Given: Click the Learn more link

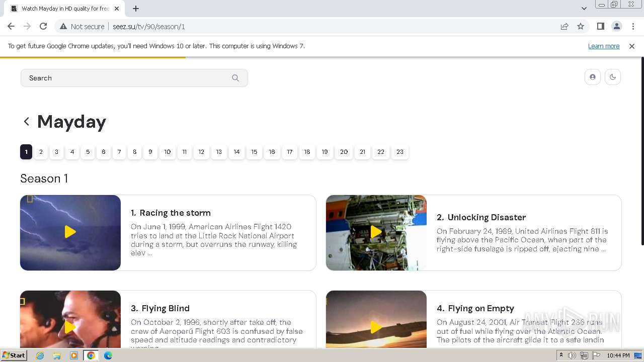Looking at the screenshot, I should coord(604,46).
